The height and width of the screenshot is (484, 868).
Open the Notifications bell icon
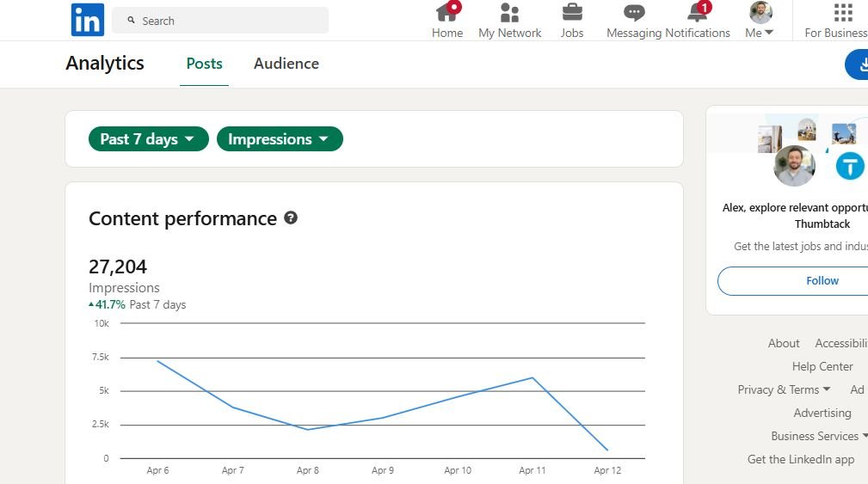[697, 13]
